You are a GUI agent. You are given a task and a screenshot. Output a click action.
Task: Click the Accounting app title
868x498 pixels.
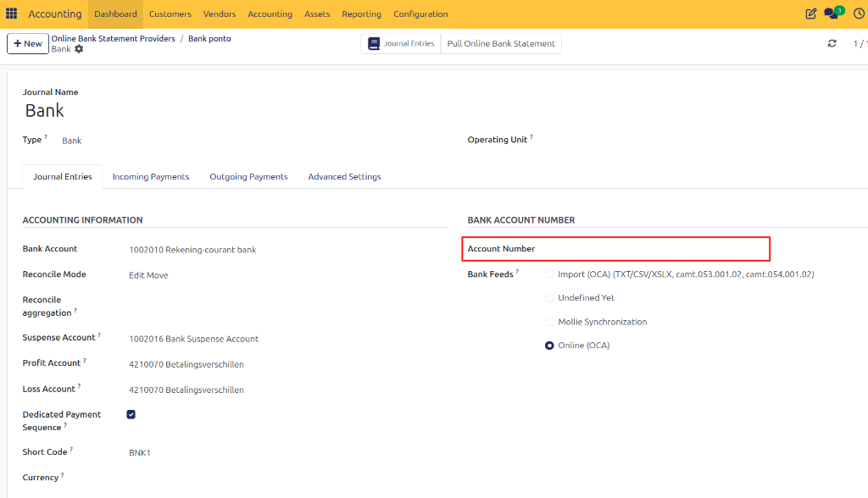(x=55, y=14)
